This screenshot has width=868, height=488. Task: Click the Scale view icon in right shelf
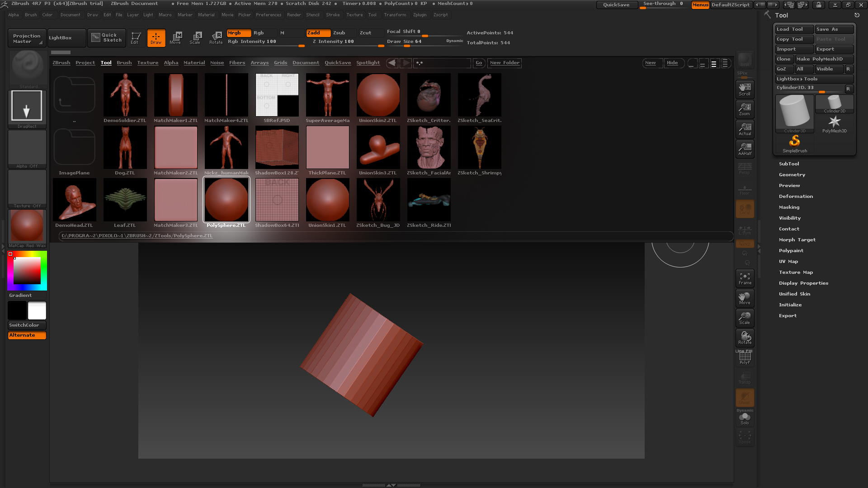[745, 318]
